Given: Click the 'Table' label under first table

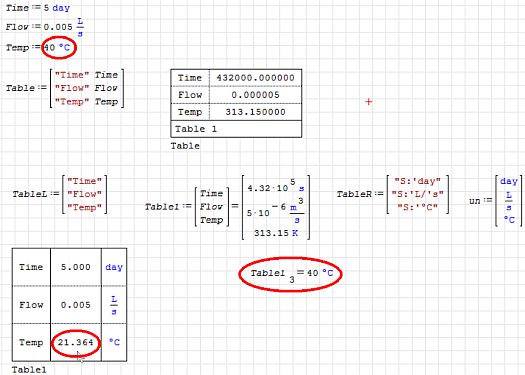Looking at the screenshot, I should click(x=185, y=146).
